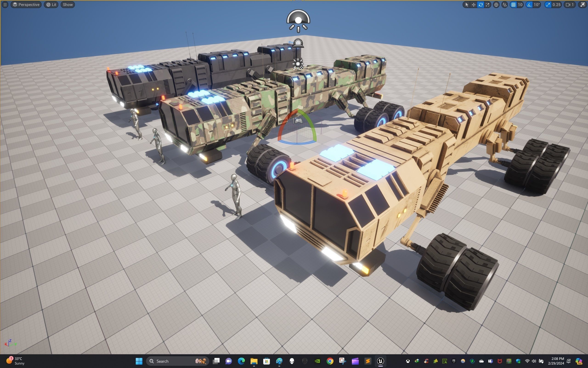Open the McAfee tray icon
This screenshot has width=588, height=368.
(500, 361)
